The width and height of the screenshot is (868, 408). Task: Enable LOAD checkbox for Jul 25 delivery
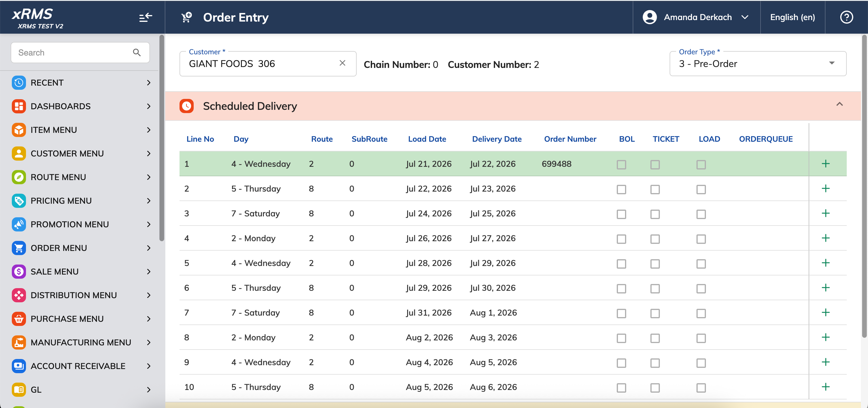(x=701, y=214)
